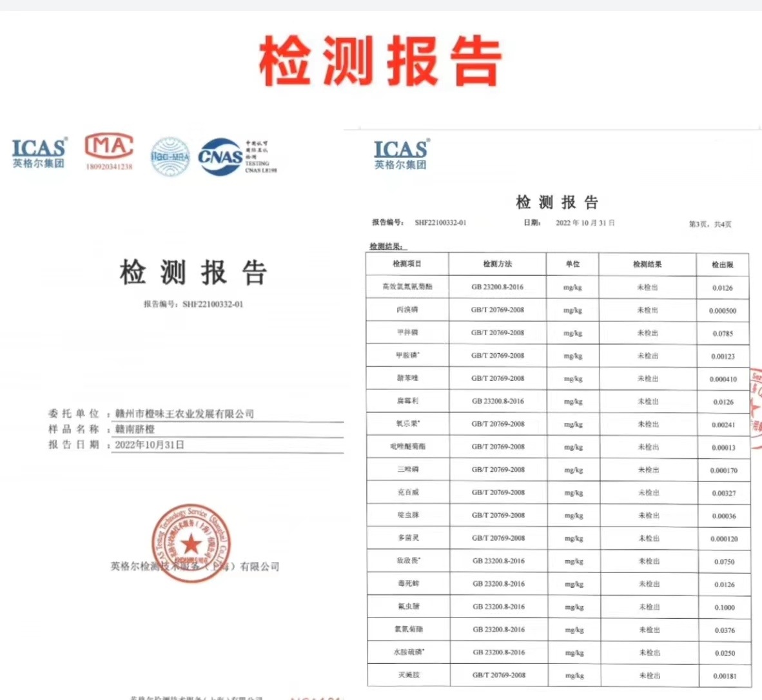
Task: Click the 检测项目 column header
Action: (x=407, y=264)
